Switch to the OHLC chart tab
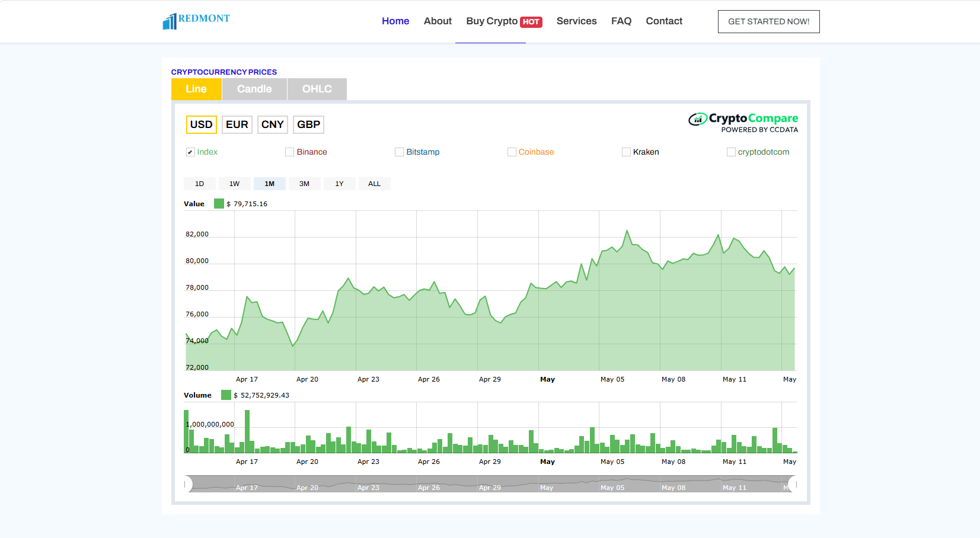980x538 pixels. point(317,89)
